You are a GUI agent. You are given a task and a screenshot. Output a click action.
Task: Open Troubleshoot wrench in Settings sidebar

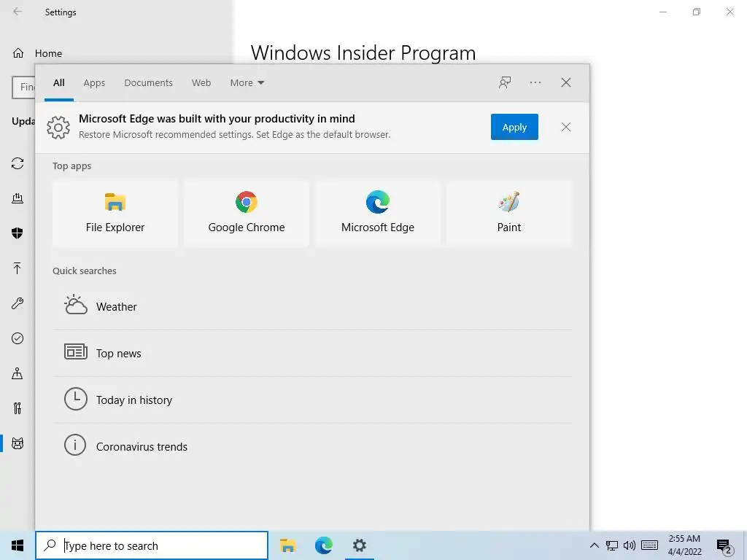point(18,303)
